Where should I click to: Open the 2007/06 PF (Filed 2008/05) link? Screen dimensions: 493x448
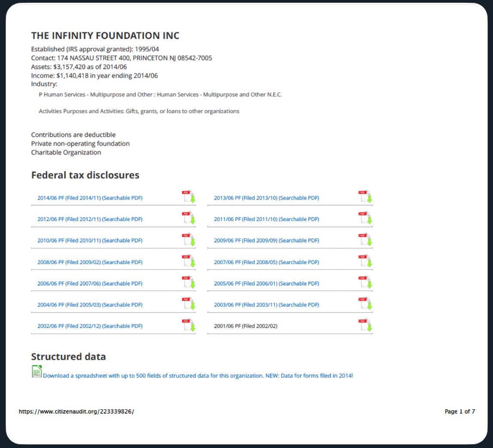tap(266, 262)
